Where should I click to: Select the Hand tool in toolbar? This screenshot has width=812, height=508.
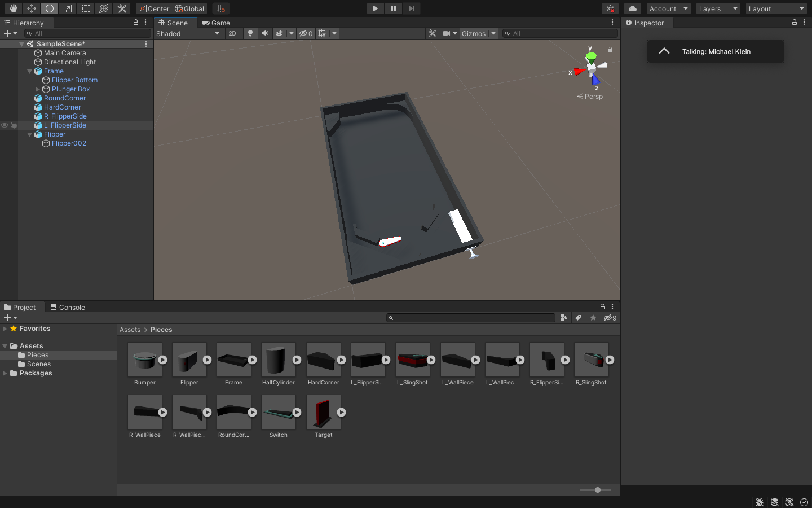14,8
